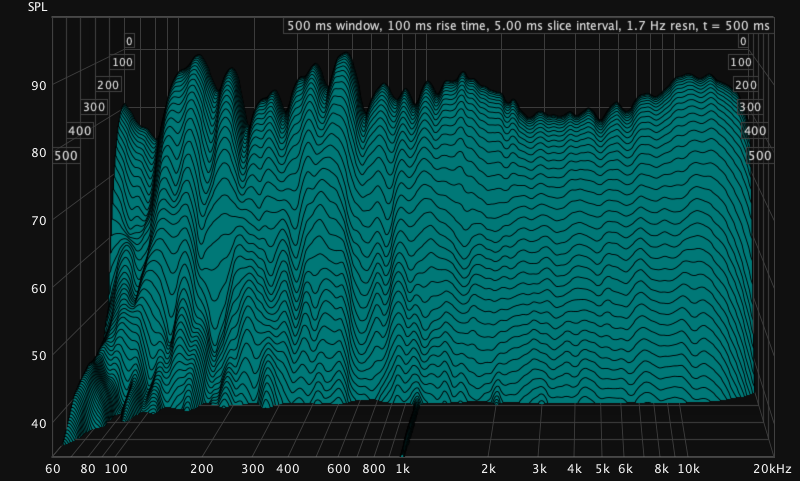800x481 pixels.
Task: Select the 300 ms label on left time scale
Action: (94, 107)
